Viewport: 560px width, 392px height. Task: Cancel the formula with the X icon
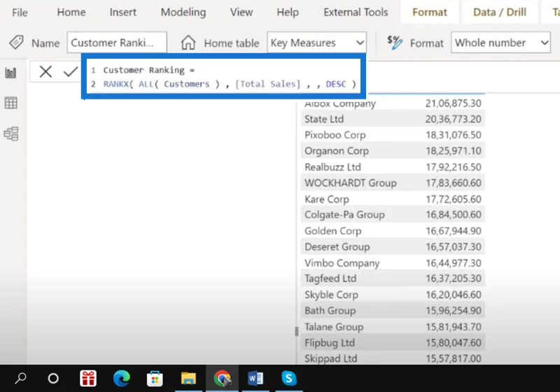(x=45, y=72)
